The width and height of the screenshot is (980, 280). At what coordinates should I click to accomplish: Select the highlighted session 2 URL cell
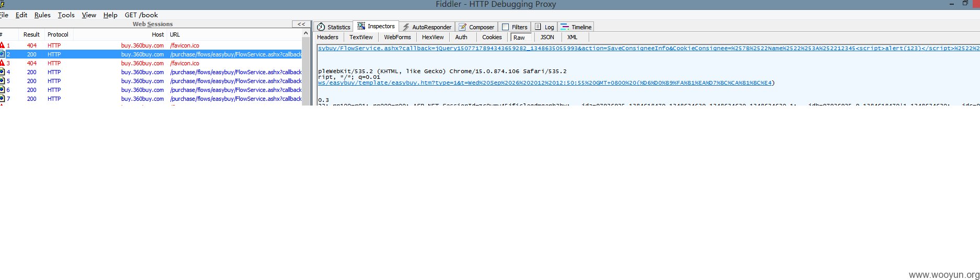[236, 54]
